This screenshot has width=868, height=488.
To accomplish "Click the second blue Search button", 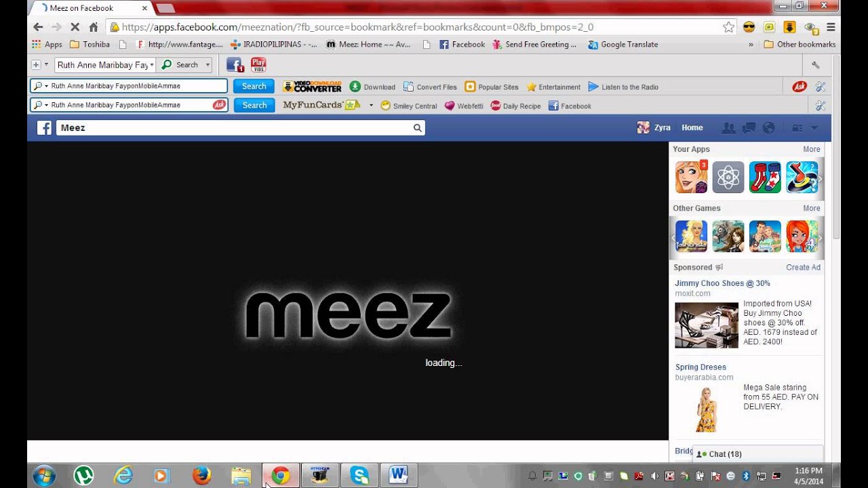I will [254, 106].
